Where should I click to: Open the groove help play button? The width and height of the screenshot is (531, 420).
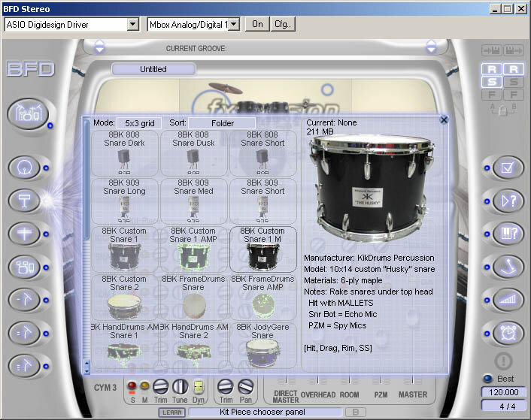(508, 201)
